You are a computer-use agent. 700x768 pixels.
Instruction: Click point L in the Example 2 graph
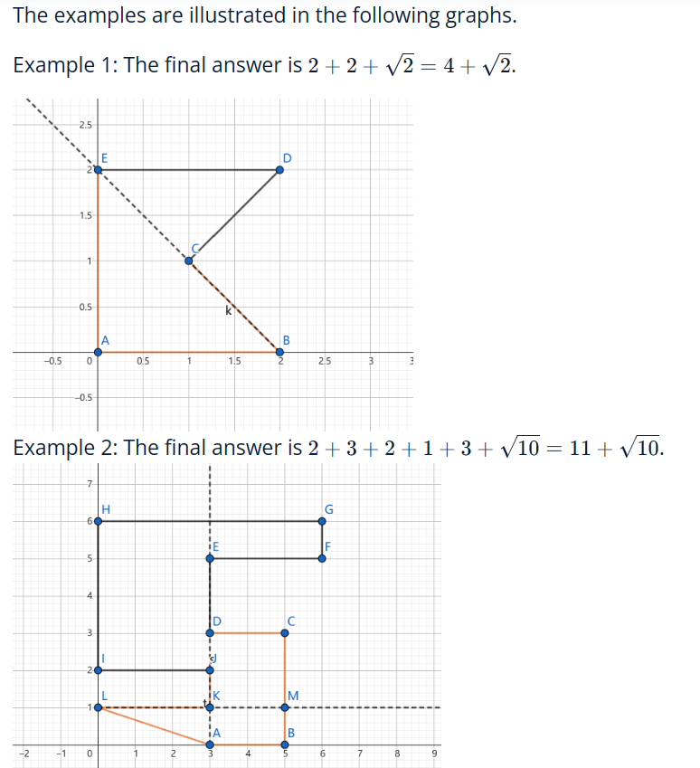[x=98, y=707]
